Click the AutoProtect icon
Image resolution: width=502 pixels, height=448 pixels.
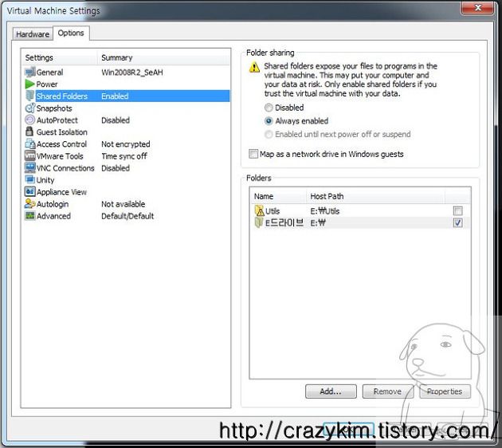click(29, 120)
